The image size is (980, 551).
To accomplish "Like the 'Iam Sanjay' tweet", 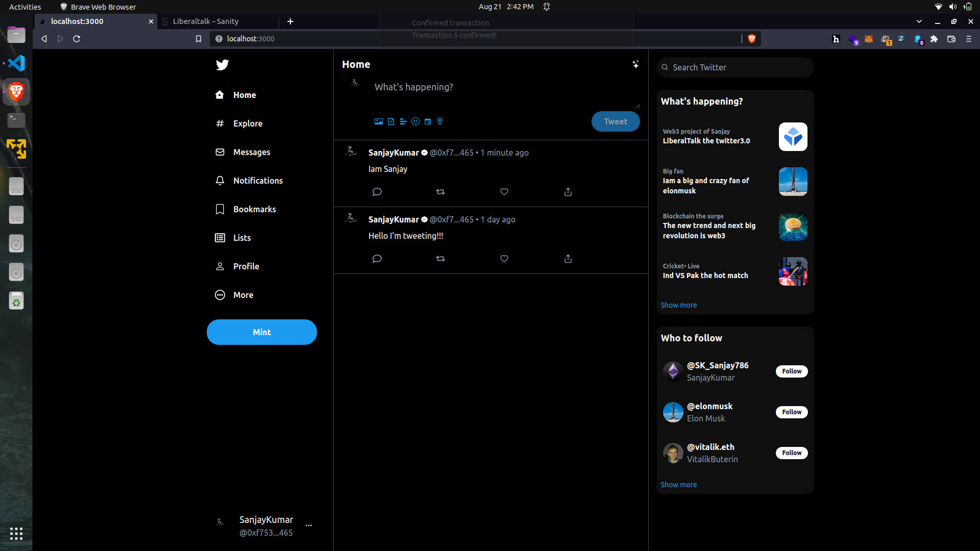I will 504,192.
